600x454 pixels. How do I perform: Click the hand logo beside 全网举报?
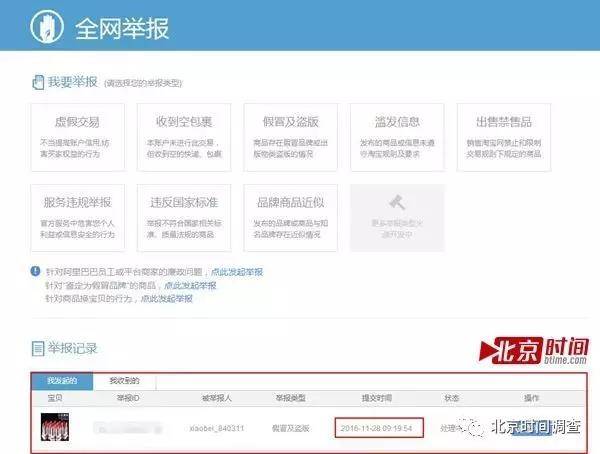click(x=47, y=26)
